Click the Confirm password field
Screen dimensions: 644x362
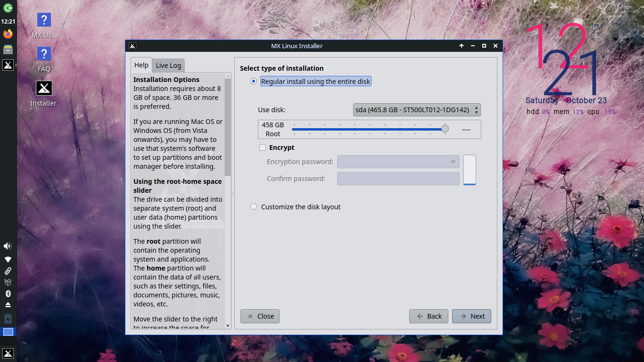point(398,179)
